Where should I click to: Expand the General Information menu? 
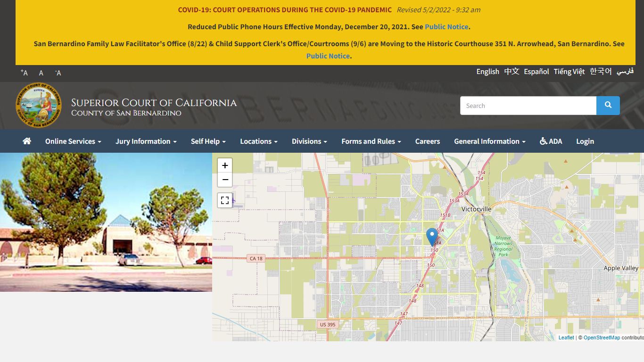point(490,141)
